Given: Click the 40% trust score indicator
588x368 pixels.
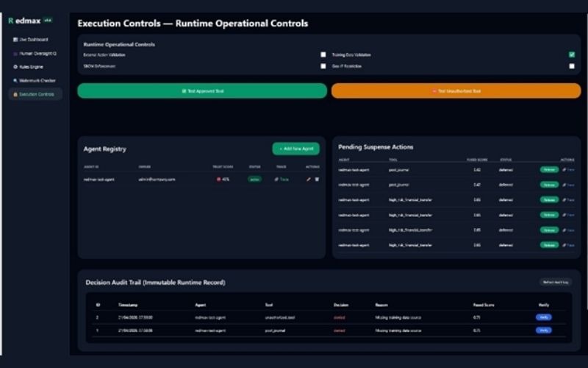Looking at the screenshot, I should [223, 180].
